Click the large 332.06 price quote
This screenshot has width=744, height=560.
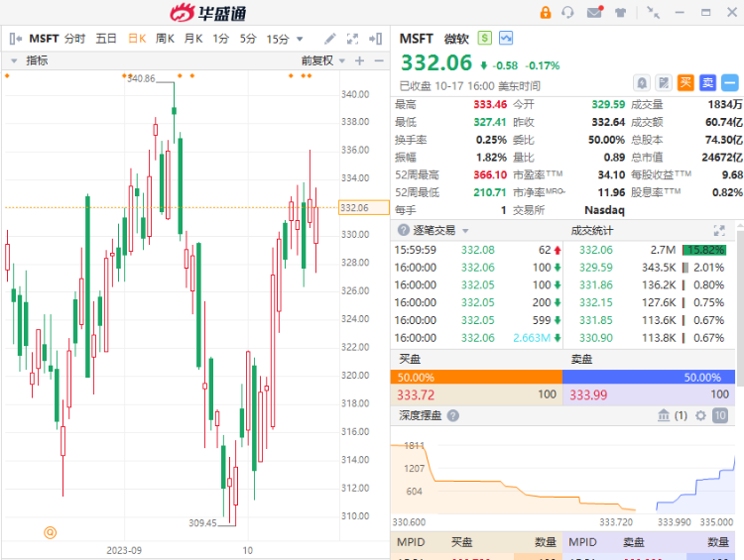(x=436, y=63)
